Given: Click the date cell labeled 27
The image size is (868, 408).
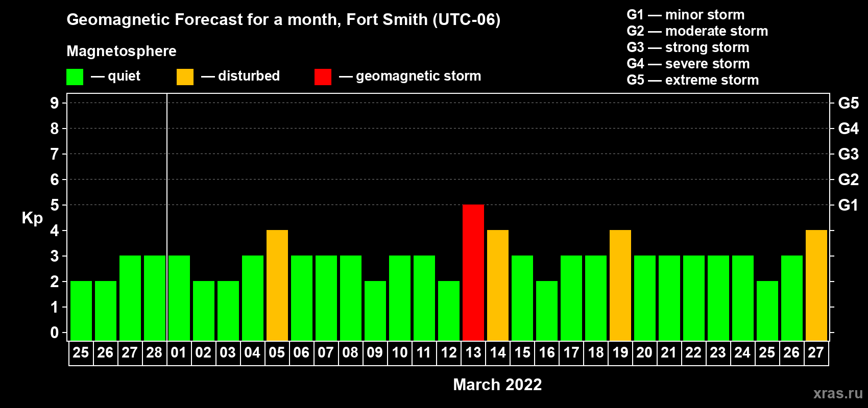Looking at the screenshot, I should click(x=816, y=353).
